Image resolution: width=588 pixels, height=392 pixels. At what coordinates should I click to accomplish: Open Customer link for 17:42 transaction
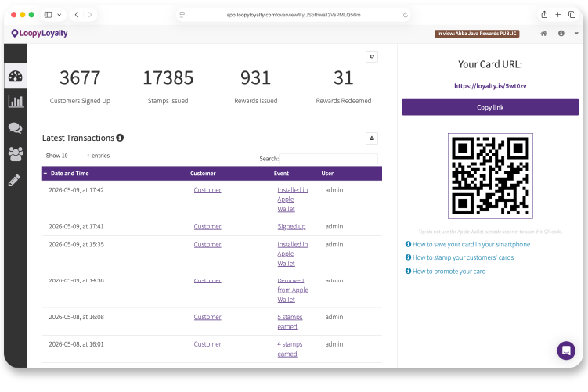(207, 190)
